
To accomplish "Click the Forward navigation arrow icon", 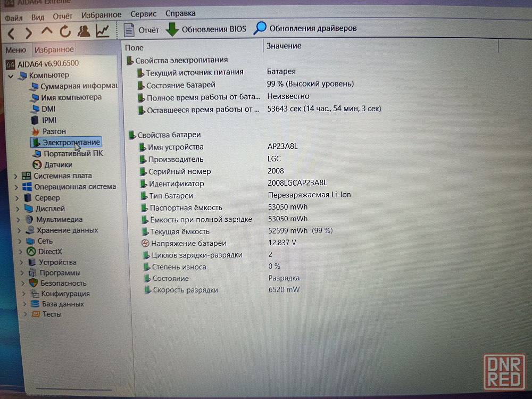I will pyautogui.click(x=28, y=32).
